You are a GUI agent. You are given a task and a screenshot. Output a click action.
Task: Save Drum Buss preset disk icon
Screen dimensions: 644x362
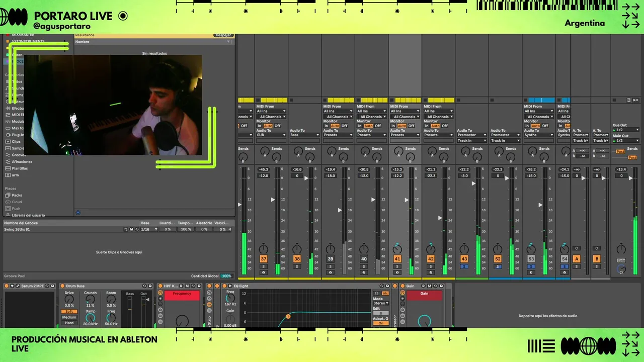(150, 286)
